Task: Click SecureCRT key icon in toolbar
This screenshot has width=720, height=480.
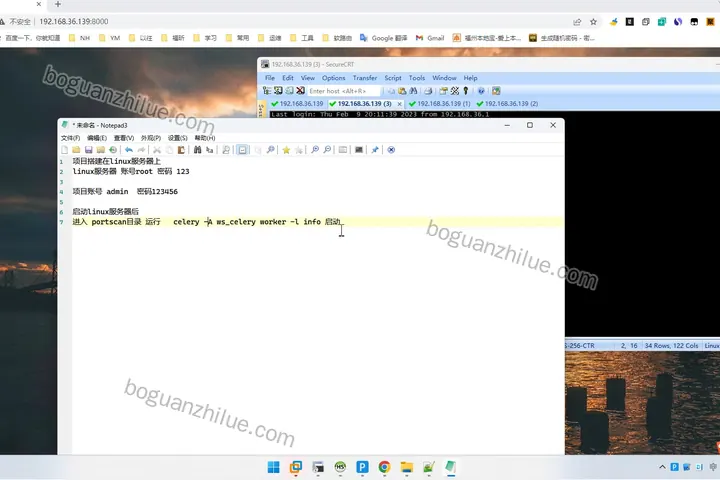Action: pyautogui.click(x=466, y=91)
